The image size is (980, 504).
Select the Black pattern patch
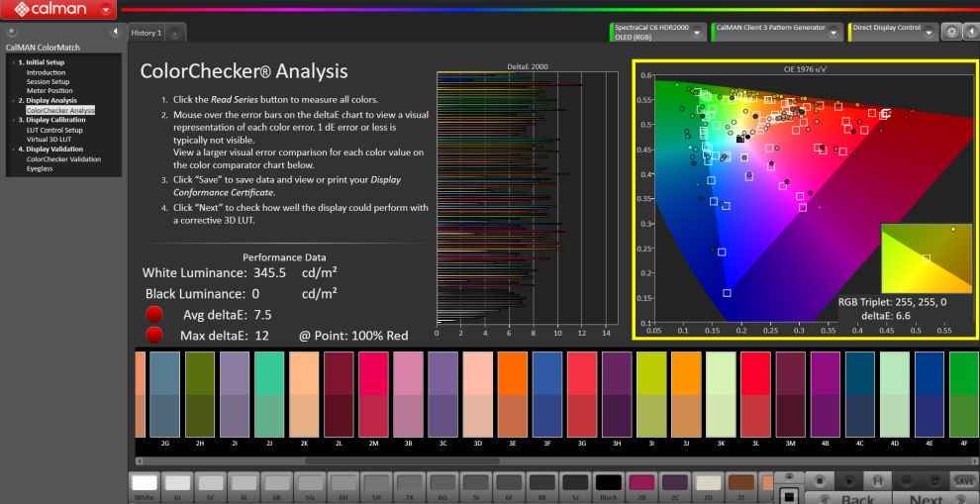pos(608,484)
